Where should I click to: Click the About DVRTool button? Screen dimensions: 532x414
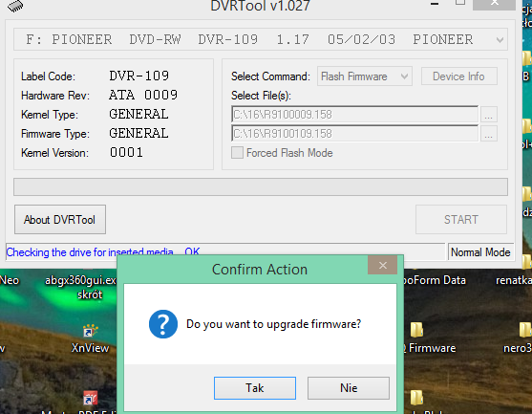(60, 219)
